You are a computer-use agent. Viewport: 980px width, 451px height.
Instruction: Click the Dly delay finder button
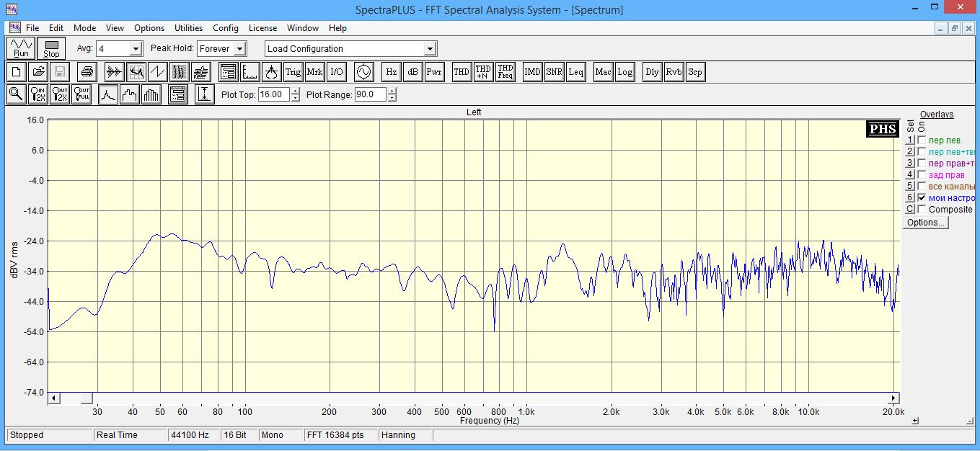[x=652, y=72]
